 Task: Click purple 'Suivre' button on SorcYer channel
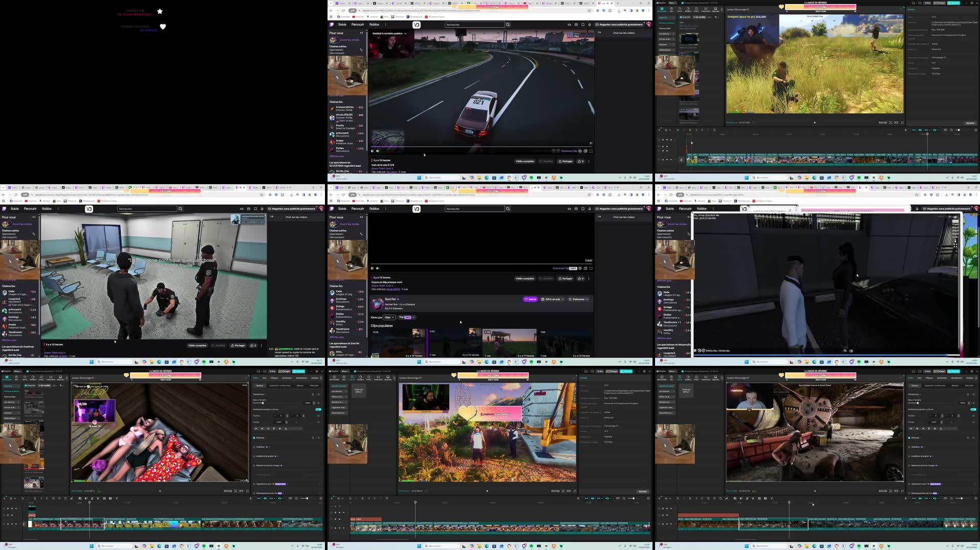530,299
